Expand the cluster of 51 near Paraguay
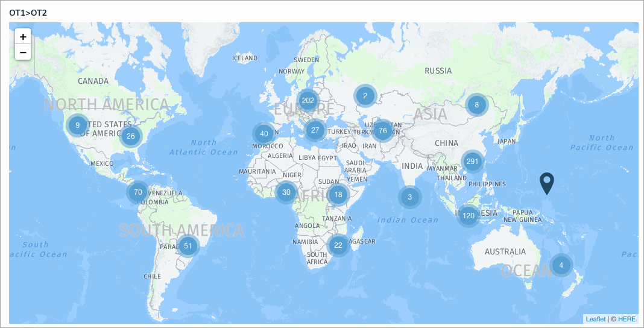The image size is (644, 328). [188, 246]
